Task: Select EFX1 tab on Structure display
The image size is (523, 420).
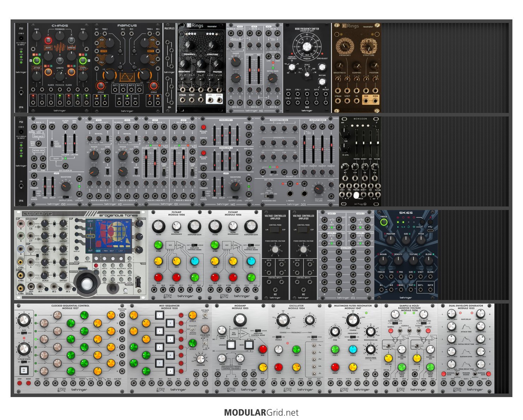Action: (90, 229)
